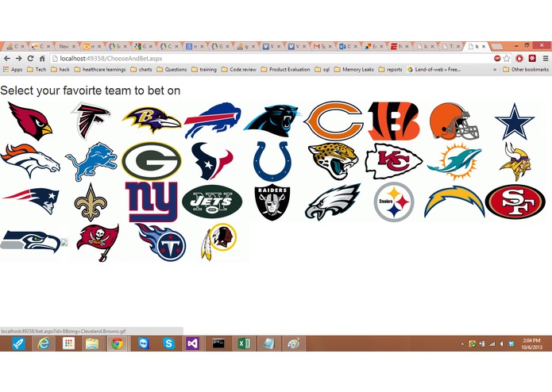Click the Philadelphia Eagles logo
The height and width of the screenshot is (392, 552).
coord(333,202)
